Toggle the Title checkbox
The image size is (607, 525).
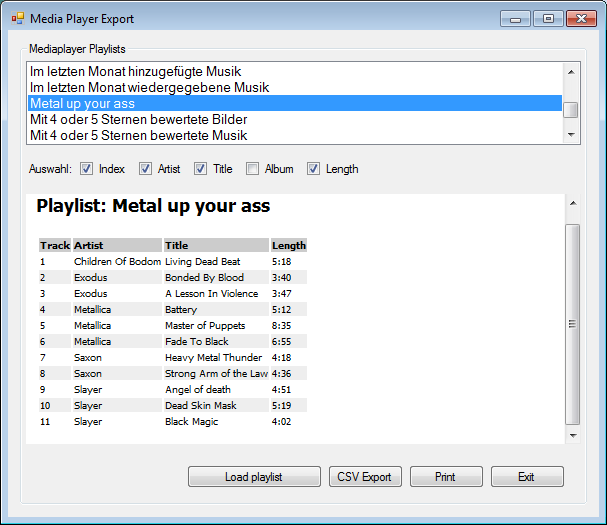(200, 169)
